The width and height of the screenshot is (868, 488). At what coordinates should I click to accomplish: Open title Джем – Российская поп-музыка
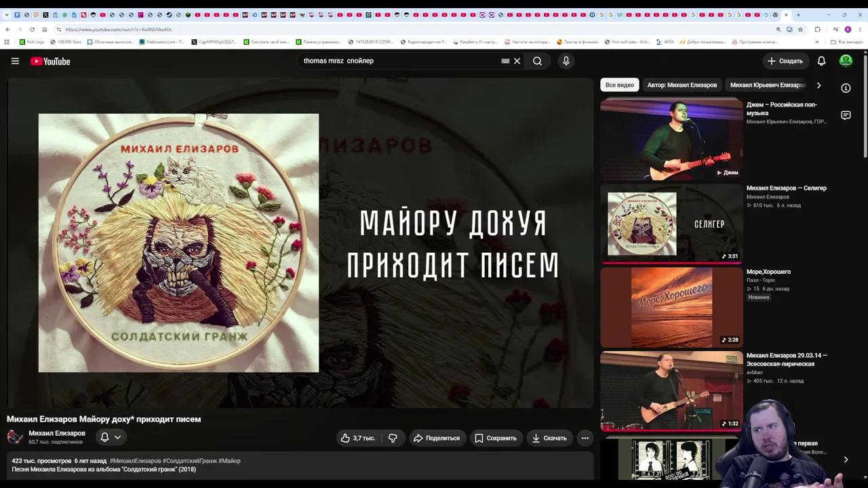pyautogui.click(x=782, y=109)
